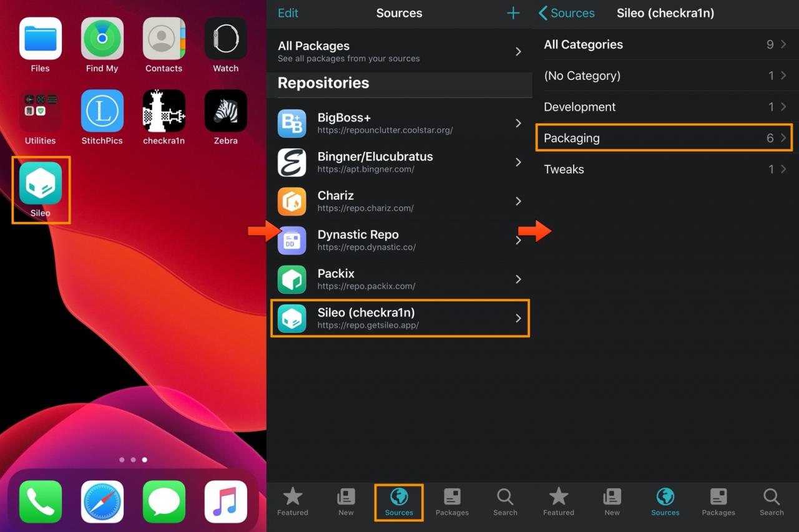The height and width of the screenshot is (532, 799).
Task: Expand the Packaging category row
Action: [664, 138]
